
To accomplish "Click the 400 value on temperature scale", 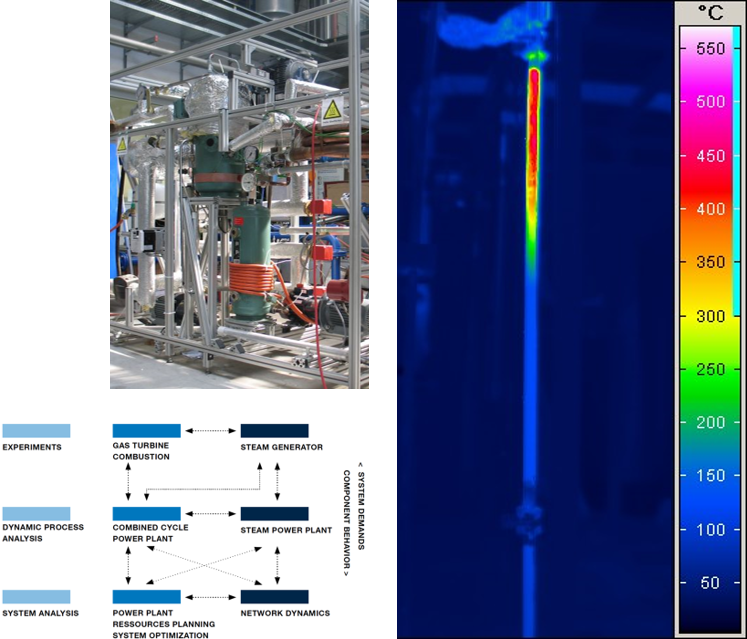I will [x=710, y=209].
